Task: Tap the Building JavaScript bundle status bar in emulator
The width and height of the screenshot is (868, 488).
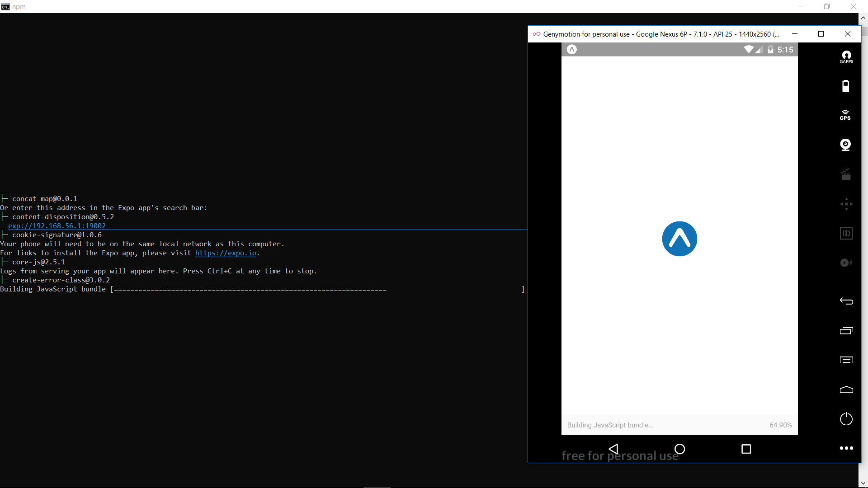Action: 679,425
